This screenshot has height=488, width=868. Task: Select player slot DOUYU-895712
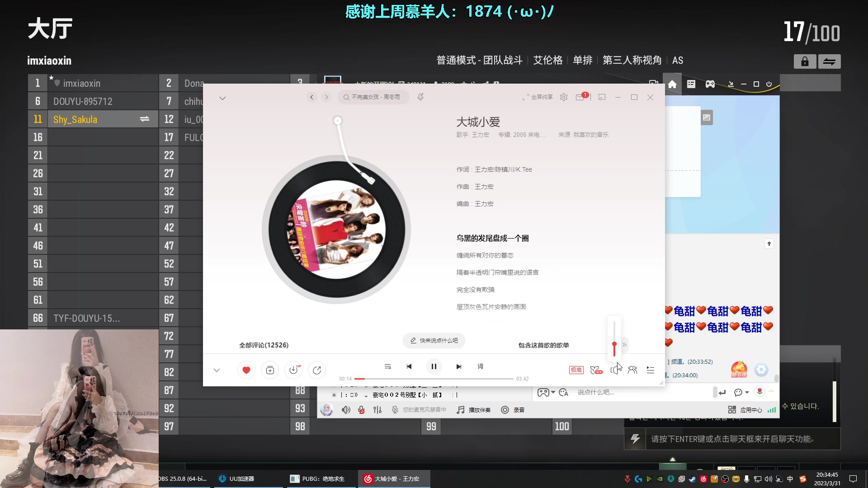pyautogui.click(x=103, y=101)
